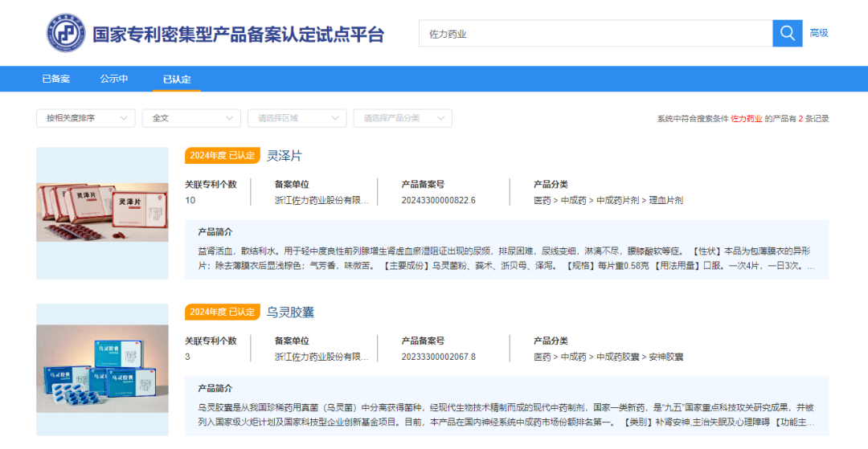Select the 已认定 tab
868x449 pixels.
point(177,79)
